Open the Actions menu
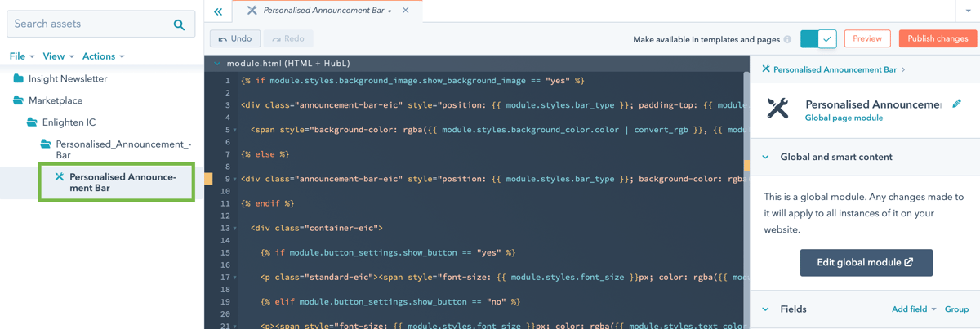980x329 pixels. (103, 56)
